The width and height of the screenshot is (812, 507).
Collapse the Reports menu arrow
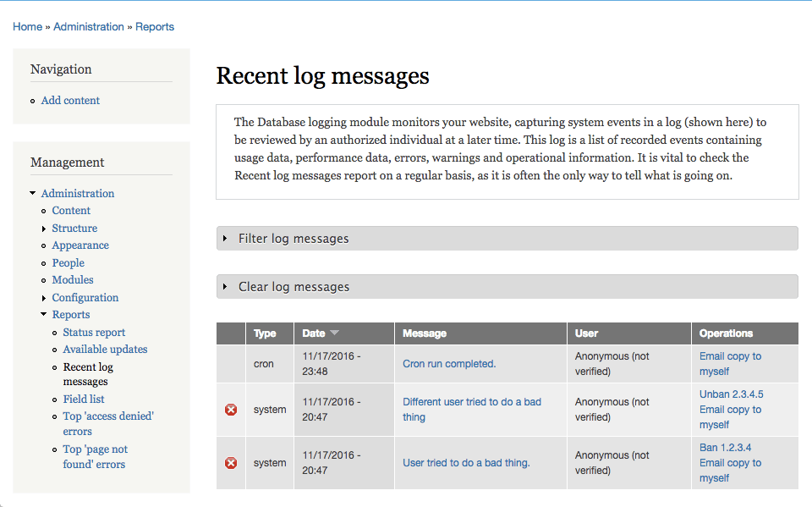(x=43, y=314)
